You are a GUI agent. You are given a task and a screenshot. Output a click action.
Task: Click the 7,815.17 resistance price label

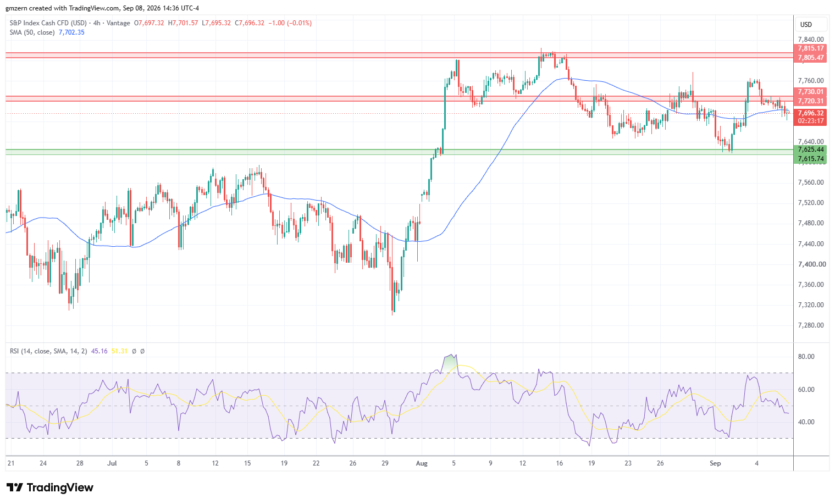[x=811, y=48]
